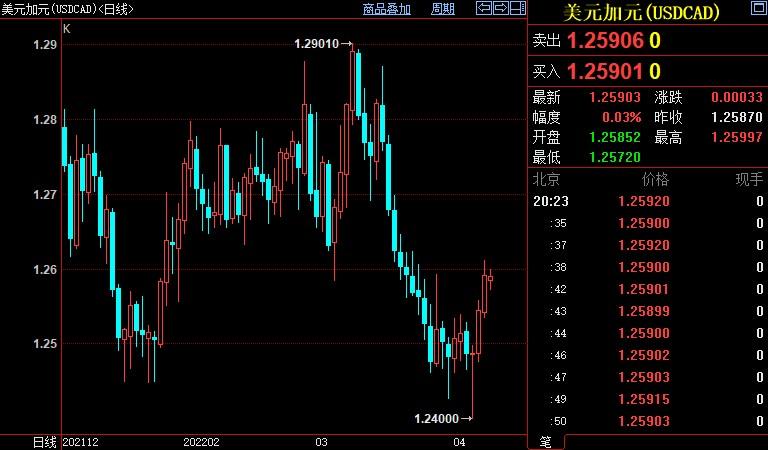Click the left arrow navigation icon

pyautogui.click(x=483, y=9)
